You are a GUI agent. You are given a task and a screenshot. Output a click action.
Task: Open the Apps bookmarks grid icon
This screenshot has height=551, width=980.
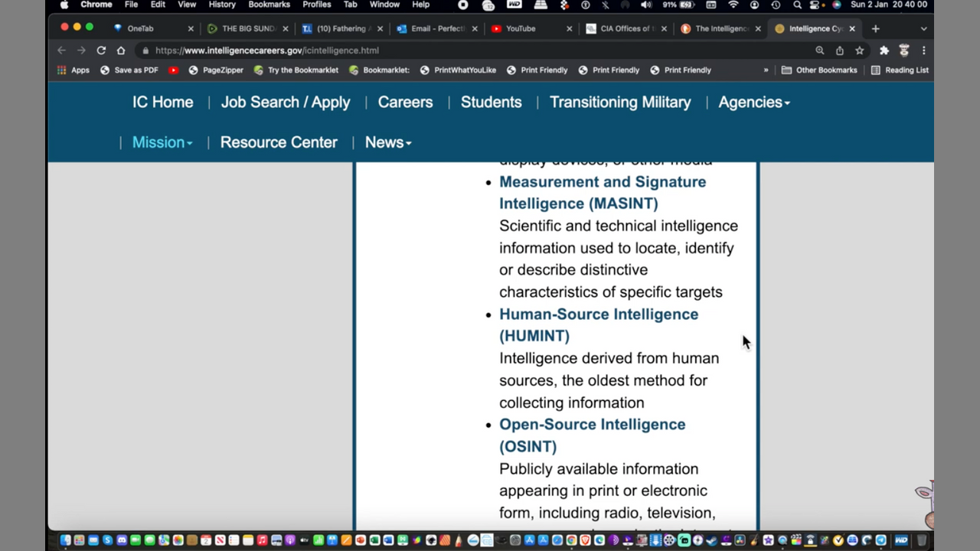pyautogui.click(x=62, y=70)
